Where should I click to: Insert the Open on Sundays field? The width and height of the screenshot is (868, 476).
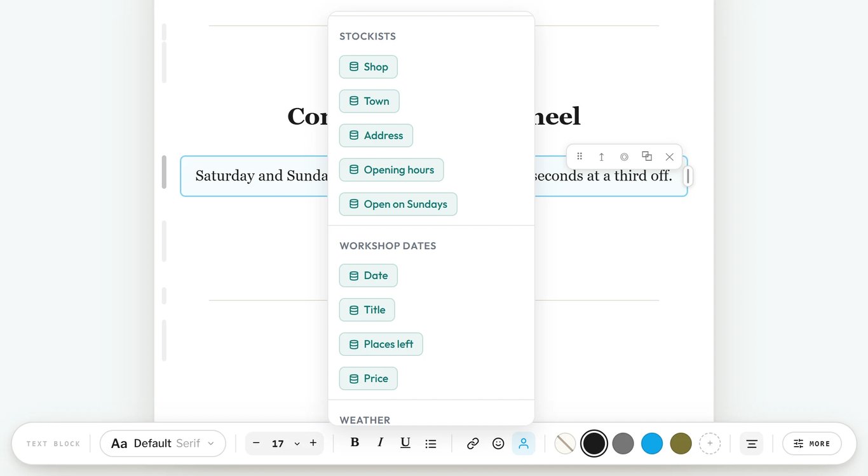point(398,204)
